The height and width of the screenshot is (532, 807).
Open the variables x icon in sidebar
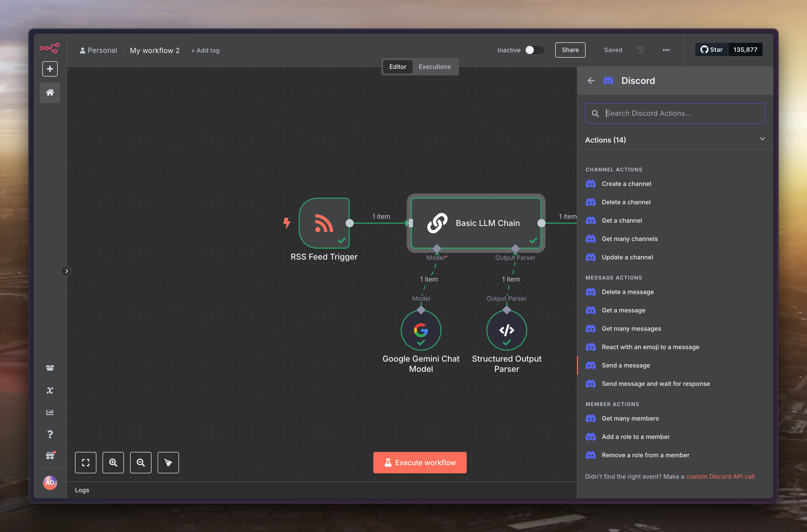click(x=50, y=390)
